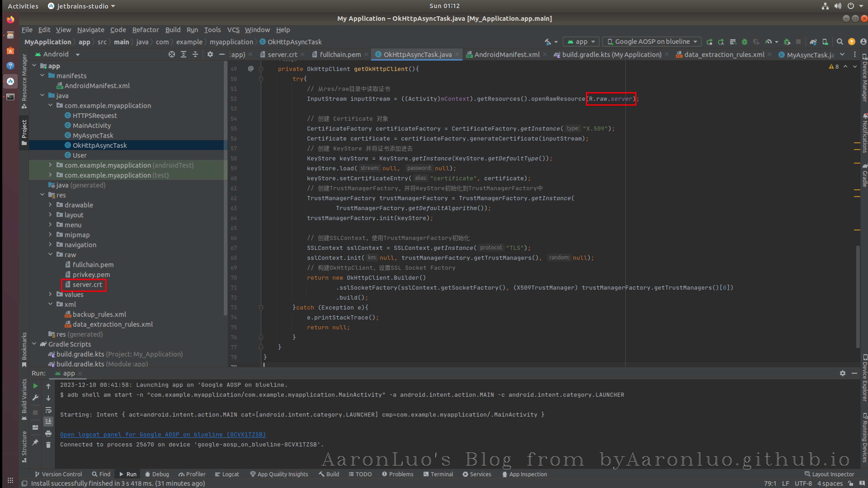Click the Open logcat panel link
868x488 pixels.
point(163,434)
